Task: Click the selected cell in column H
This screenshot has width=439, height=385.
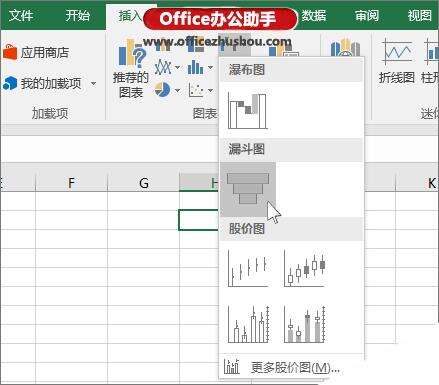Action: [x=199, y=220]
